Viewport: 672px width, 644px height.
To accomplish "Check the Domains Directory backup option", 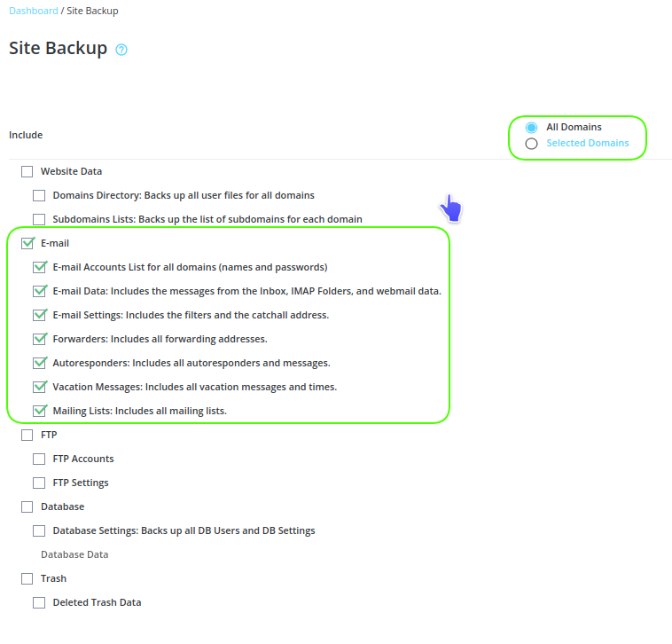I will coord(39,196).
